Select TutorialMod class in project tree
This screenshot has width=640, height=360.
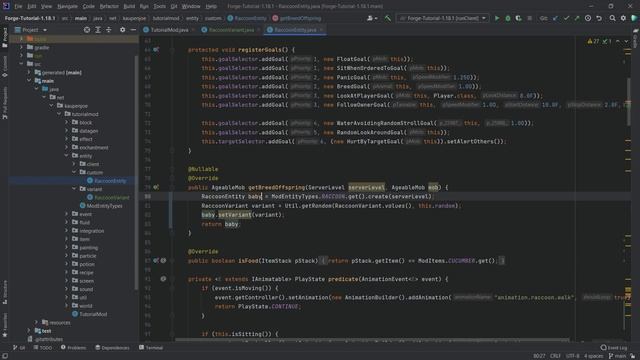(x=89, y=314)
